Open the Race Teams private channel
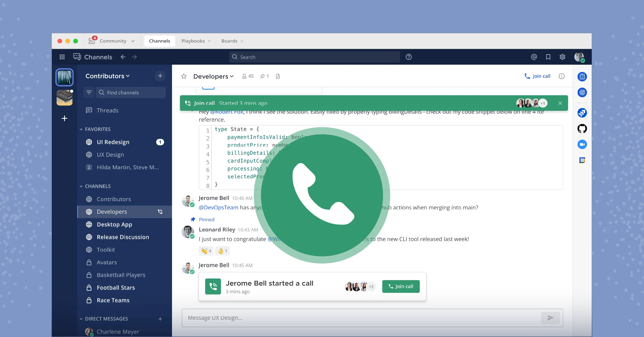The width and height of the screenshot is (644, 337). (125, 300)
